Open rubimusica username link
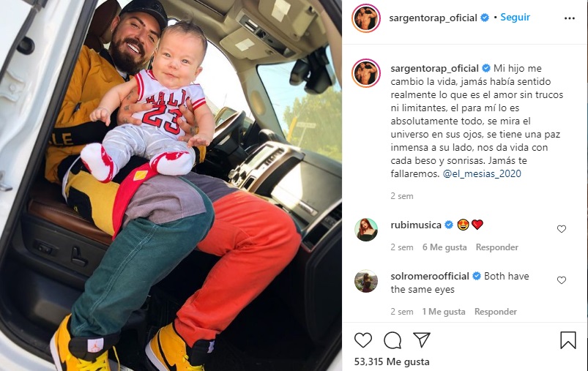The height and width of the screenshot is (371, 588). tap(416, 225)
